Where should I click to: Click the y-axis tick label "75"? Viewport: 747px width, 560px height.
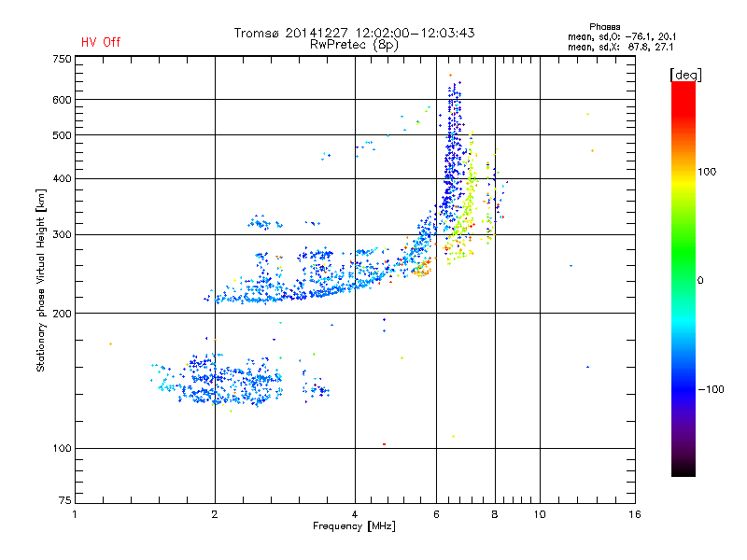(65, 500)
